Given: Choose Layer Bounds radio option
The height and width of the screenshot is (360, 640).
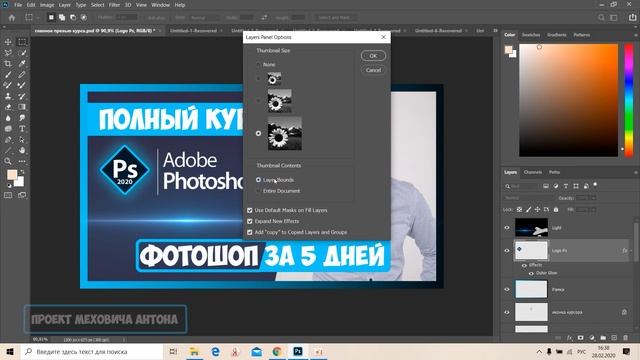Looking at the screenshot, I should click(258, 180).
